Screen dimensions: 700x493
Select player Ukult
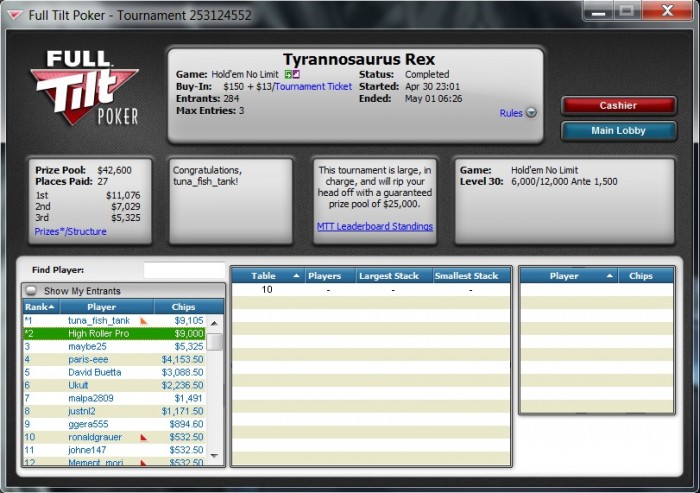click(x=114, y=385)
